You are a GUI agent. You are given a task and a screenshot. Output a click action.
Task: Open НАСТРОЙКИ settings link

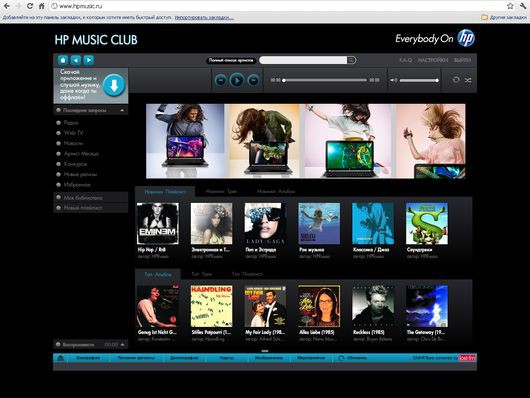[x=433, y=60]
